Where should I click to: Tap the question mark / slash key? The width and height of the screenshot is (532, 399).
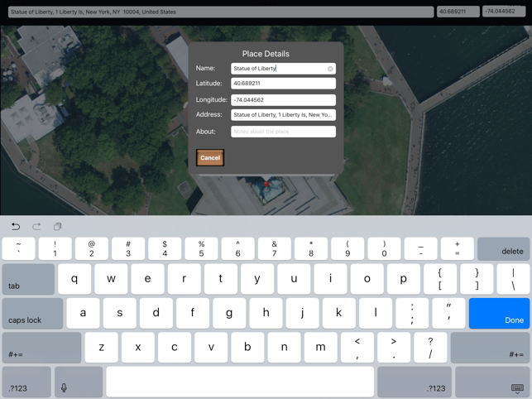[430, 348]
